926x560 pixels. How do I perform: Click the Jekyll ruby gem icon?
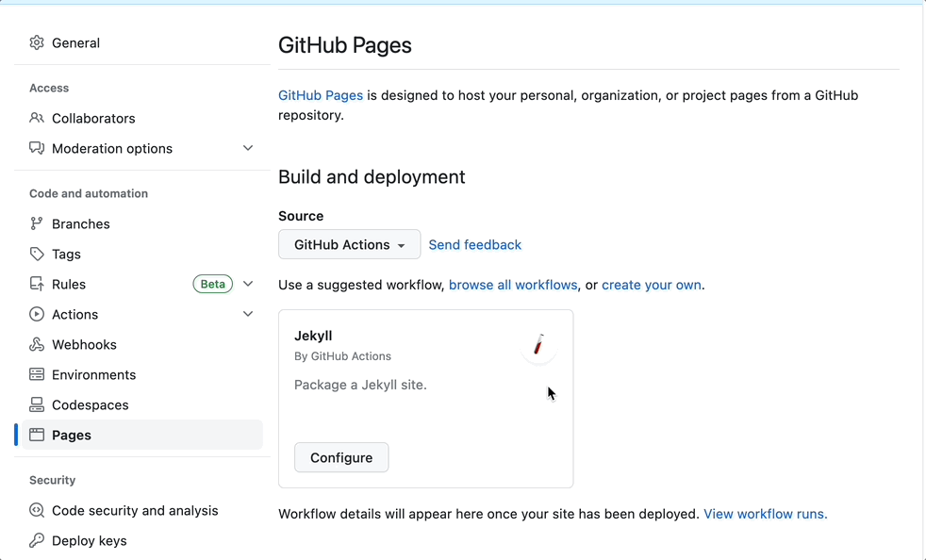538,345
